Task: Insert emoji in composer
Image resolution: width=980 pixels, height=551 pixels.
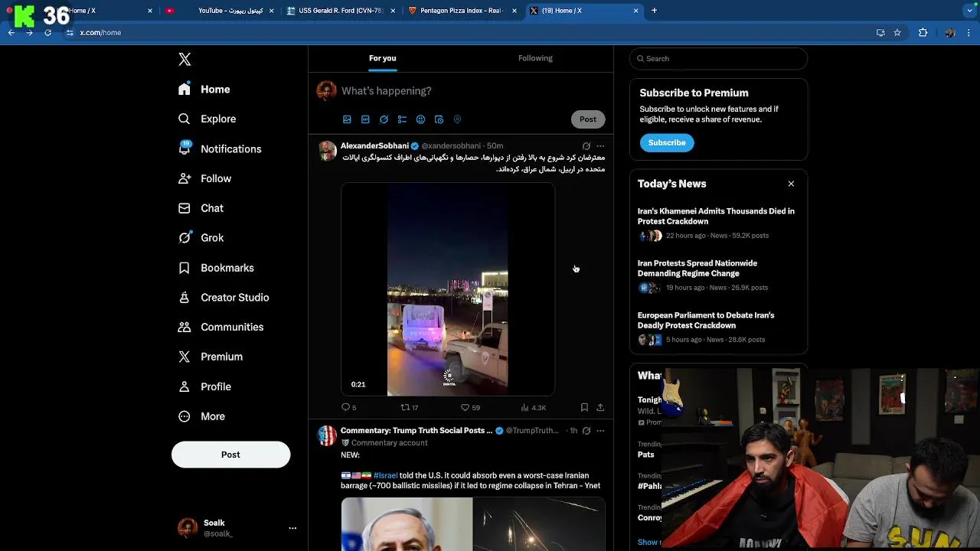Action: [420, 119]
